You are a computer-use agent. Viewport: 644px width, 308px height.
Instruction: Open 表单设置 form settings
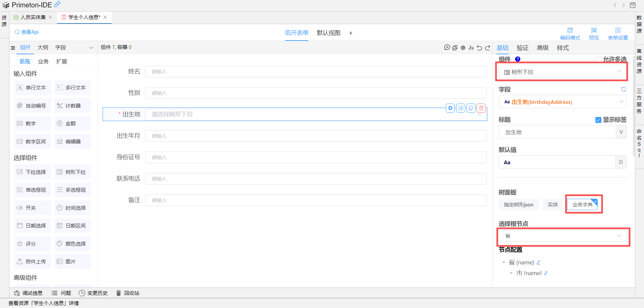tap(618, 33)
